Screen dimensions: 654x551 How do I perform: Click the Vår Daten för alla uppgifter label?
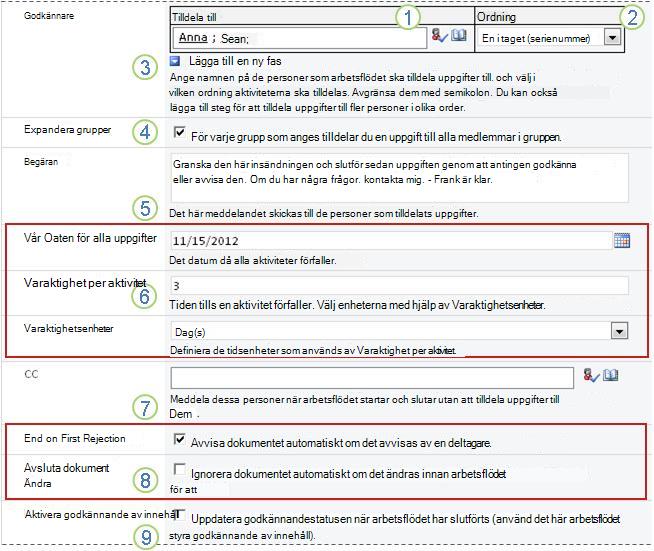pyautogui.click(x=90, y=238)
